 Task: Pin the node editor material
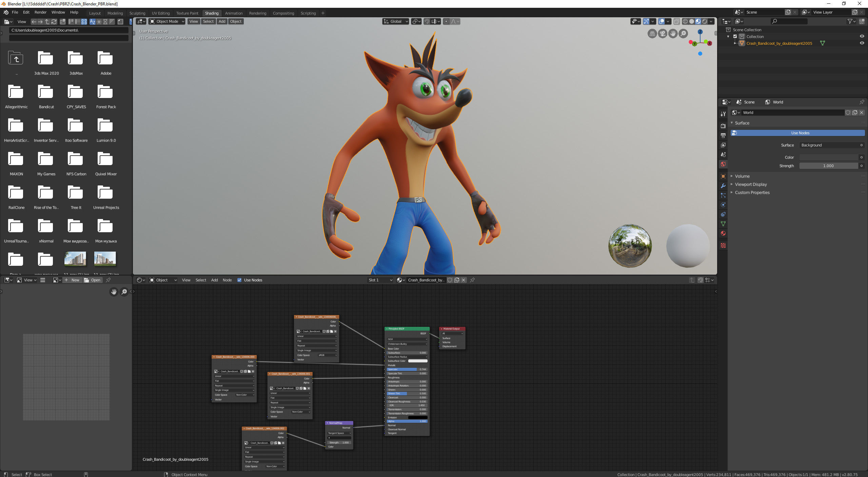[x=472, y=280]
